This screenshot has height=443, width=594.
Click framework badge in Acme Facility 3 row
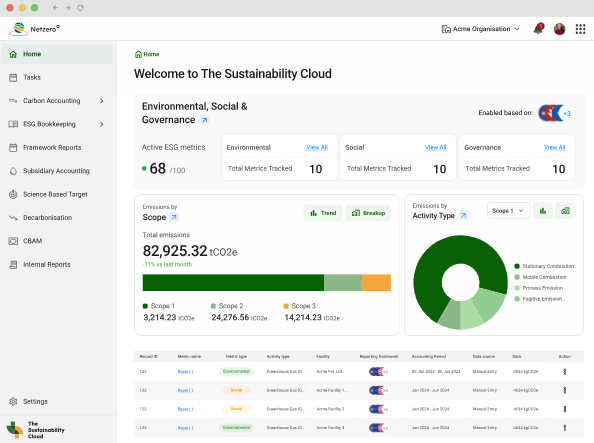pos(378,428)
